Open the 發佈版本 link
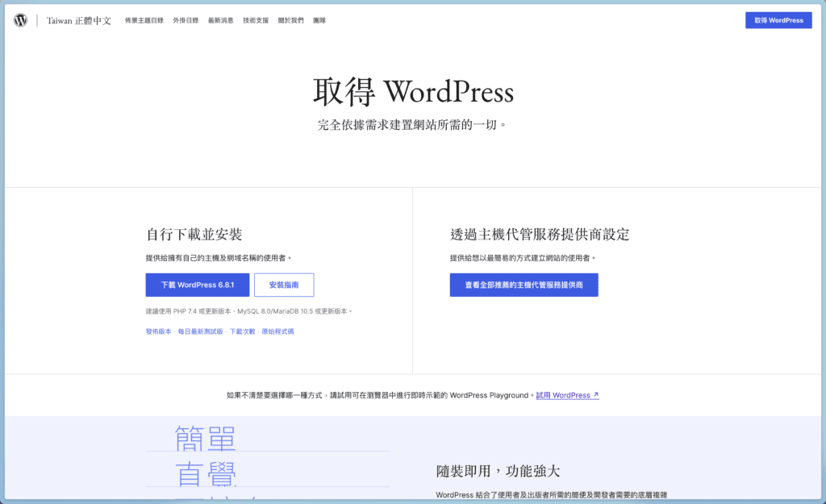This screenshot has width=826, height=504. pos(157,331)
